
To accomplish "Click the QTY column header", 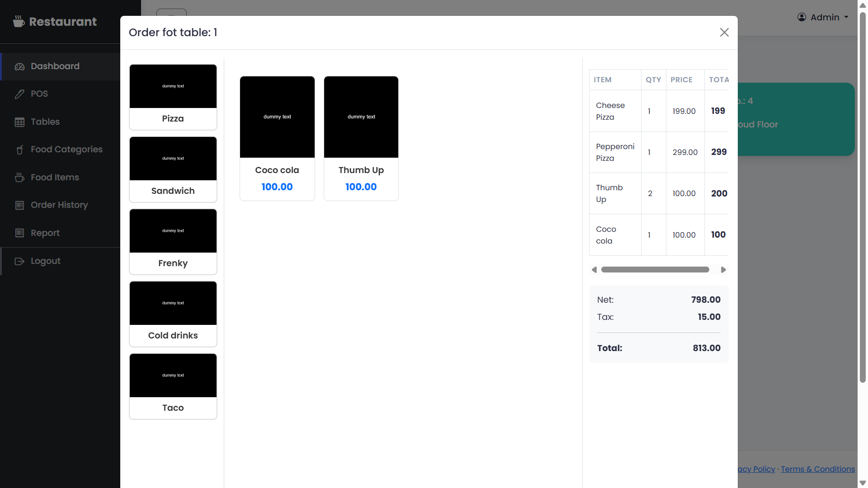I will click(653, 80).
